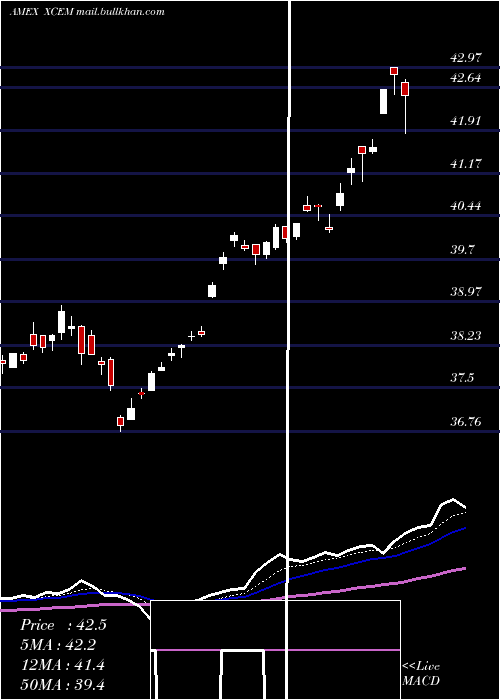Click the 37.5 price level label
Screen dimensions: 500x700
click(462, 378)
